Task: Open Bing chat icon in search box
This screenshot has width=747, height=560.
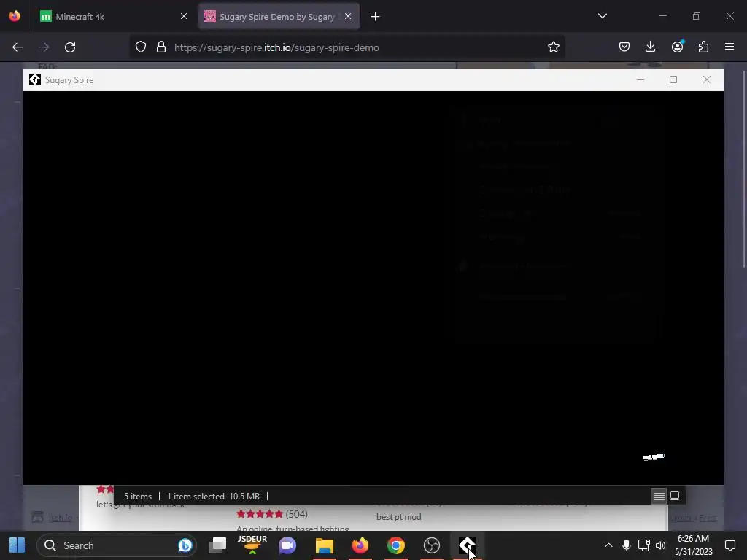Action: [x=185, y=545]
